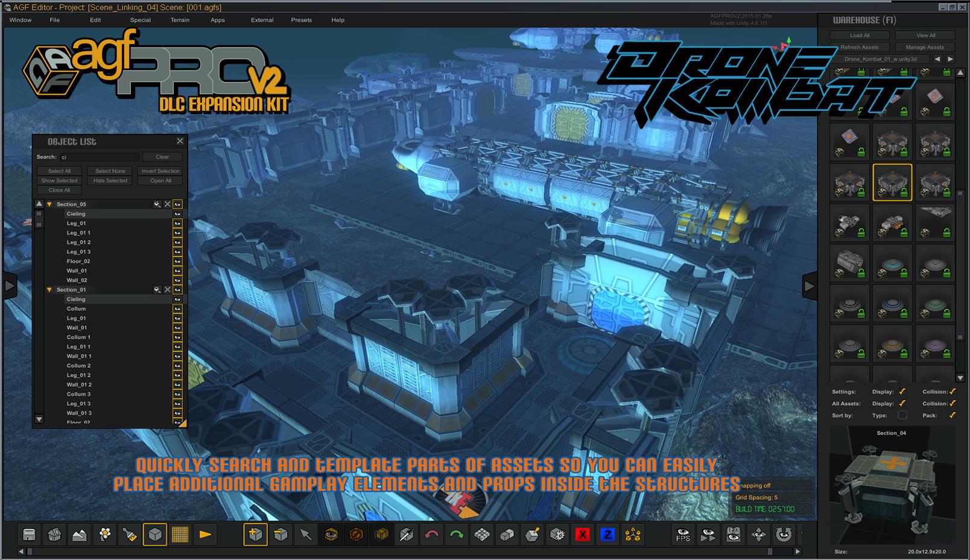
Task: Click the paintbrush texture tool icon
Action: click(x=128, y=534)
